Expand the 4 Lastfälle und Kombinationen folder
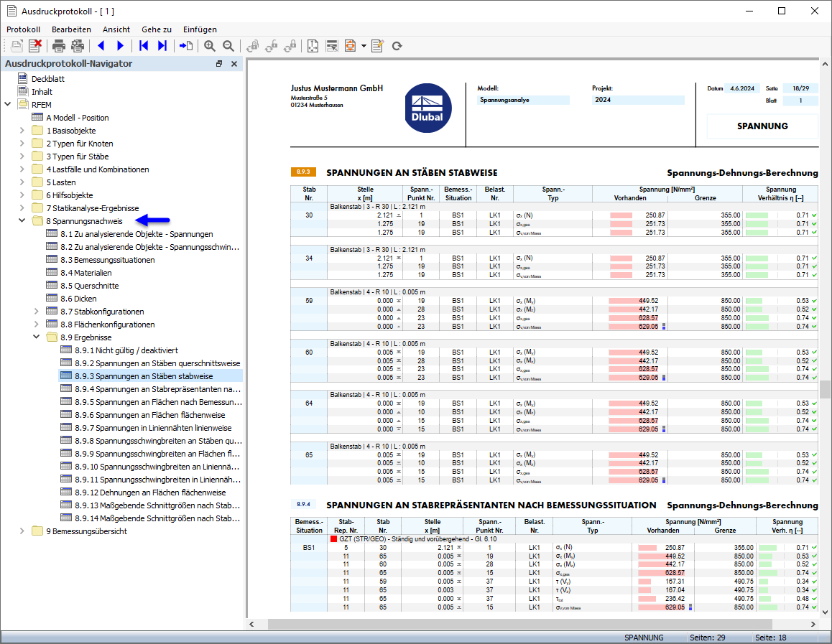The width and height of the screenshot is (832, 644). coord(22,169)
